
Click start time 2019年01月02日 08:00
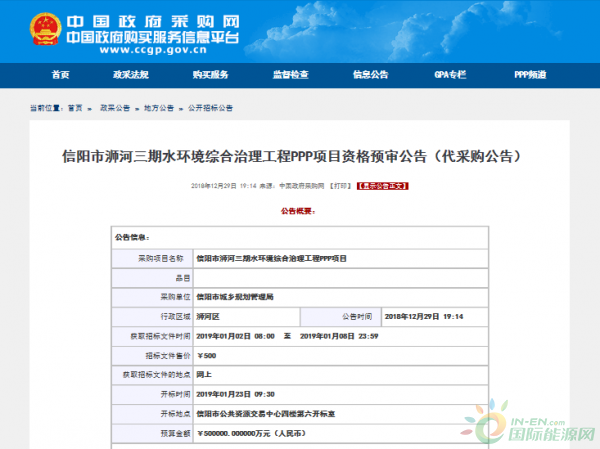[235, 336]
